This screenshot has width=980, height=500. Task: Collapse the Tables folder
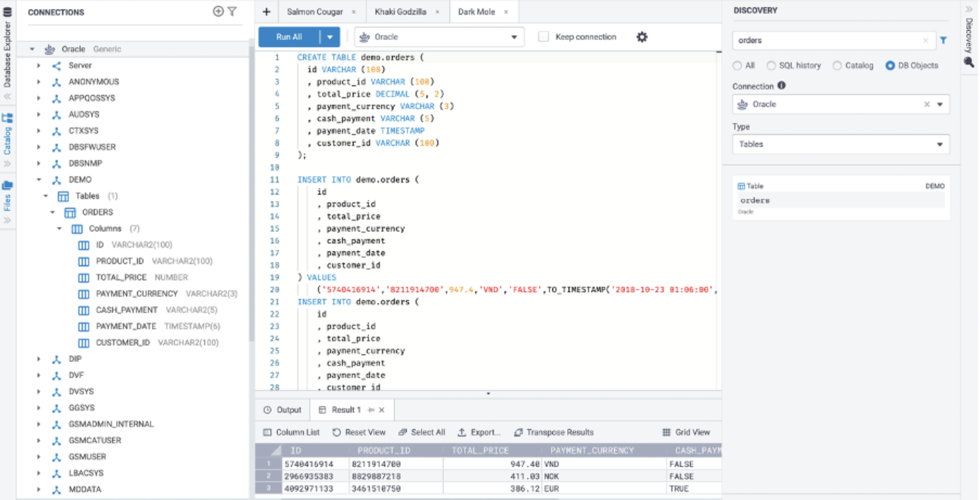(x=46, y=196)
